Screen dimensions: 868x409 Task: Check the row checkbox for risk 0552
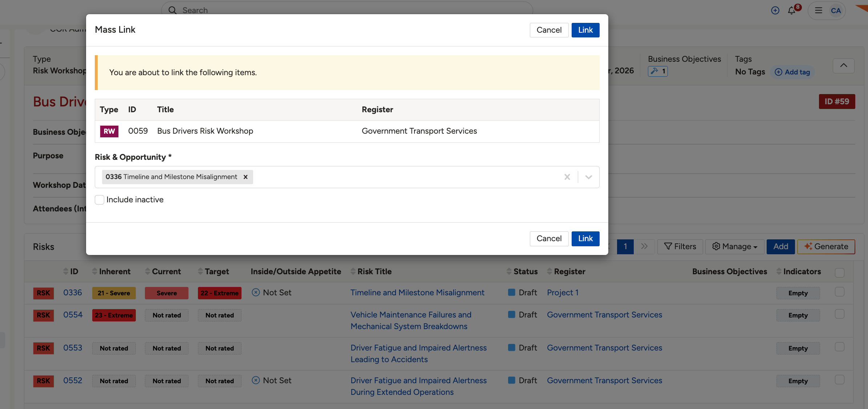point(840,380)
